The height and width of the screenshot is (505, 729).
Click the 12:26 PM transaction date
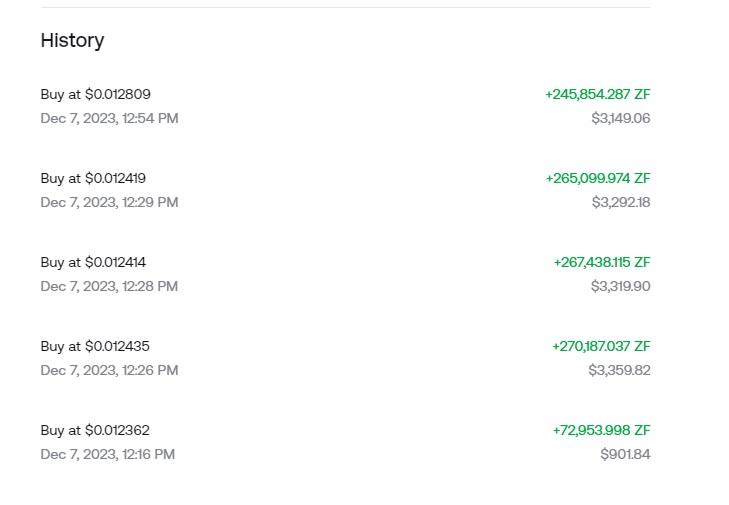[109, 370]
